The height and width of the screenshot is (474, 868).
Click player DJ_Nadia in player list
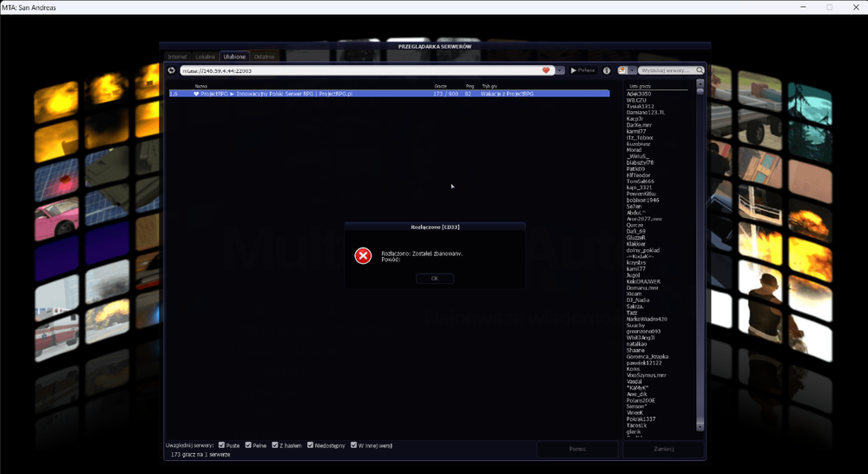point(638,300)
